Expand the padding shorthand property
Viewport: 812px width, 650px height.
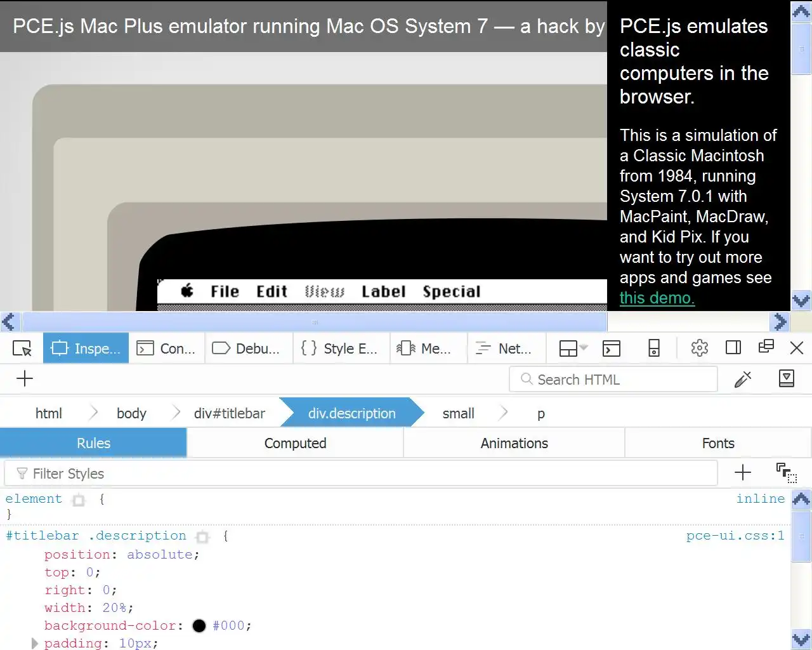(x=35, y=644)
